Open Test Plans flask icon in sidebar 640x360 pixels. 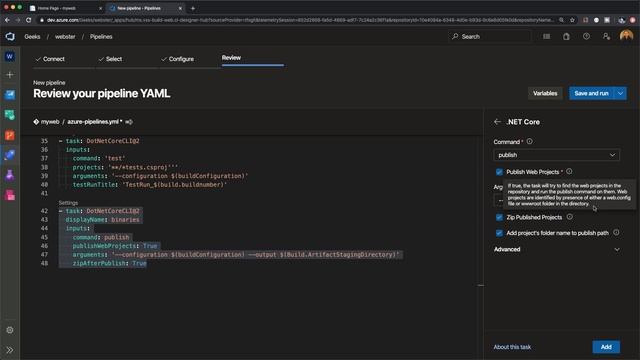[x=10, y=175]
